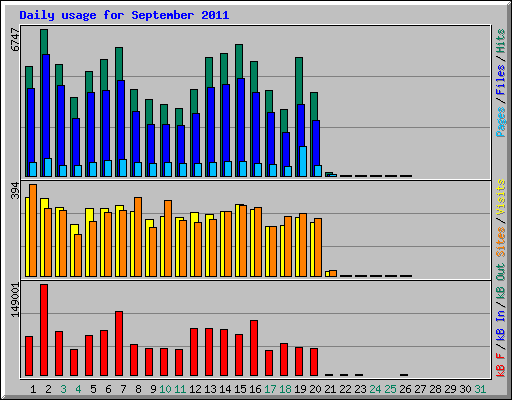
Task: Click the orange Sites bar for day 10
Action: point(168,238)
